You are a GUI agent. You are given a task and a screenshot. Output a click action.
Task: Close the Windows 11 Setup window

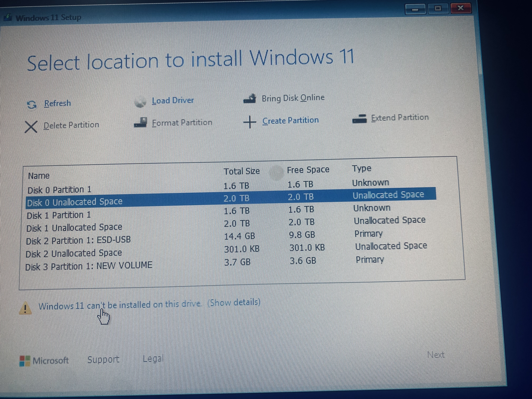coord(461,8)
